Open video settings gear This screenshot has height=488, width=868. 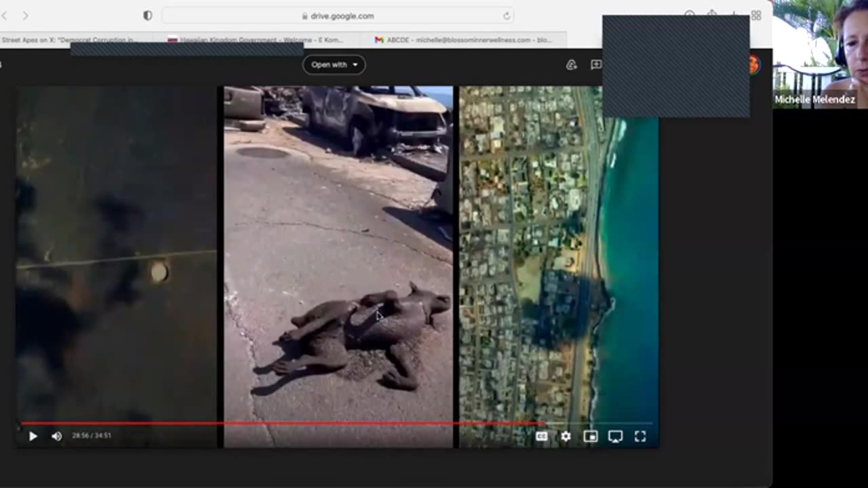pos(566,436)
